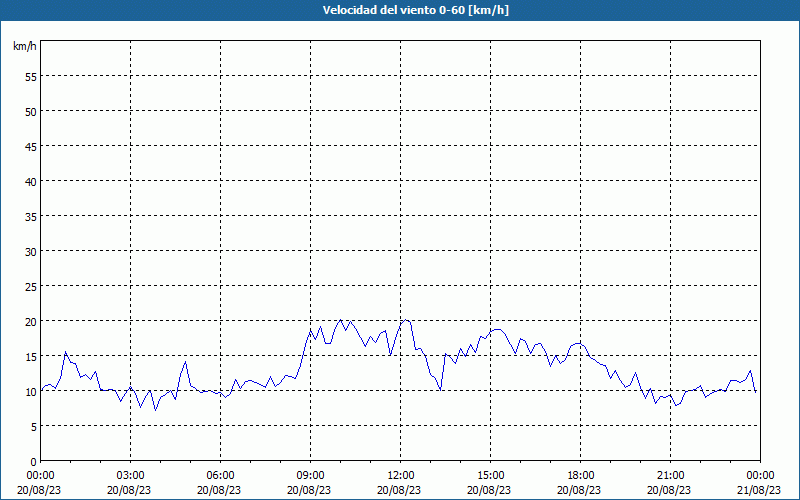The width and height of the screenshot is (800, 500).
Task: Click the 03:00 time label
Action: click(x=131, y=476)
